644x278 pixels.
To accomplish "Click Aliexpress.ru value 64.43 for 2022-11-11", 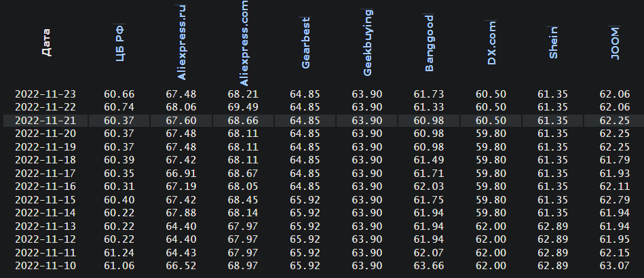I will coord(181,252).
